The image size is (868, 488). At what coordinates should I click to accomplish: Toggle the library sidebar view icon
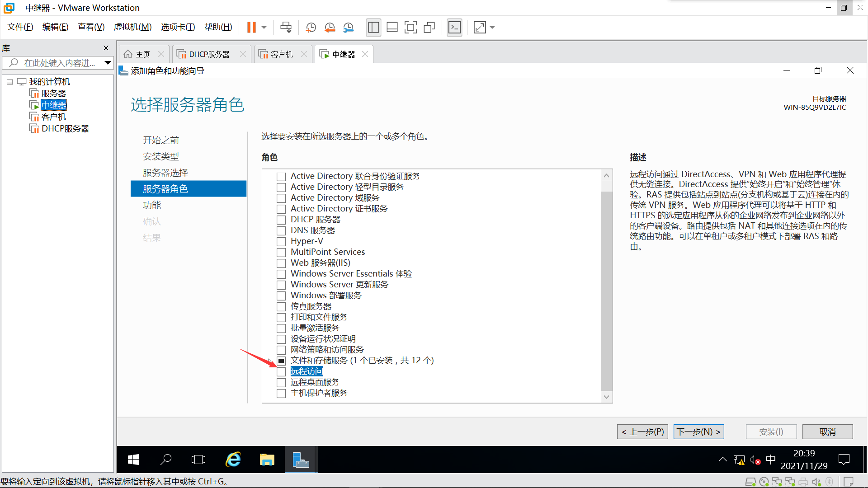[x=373, y=28]
